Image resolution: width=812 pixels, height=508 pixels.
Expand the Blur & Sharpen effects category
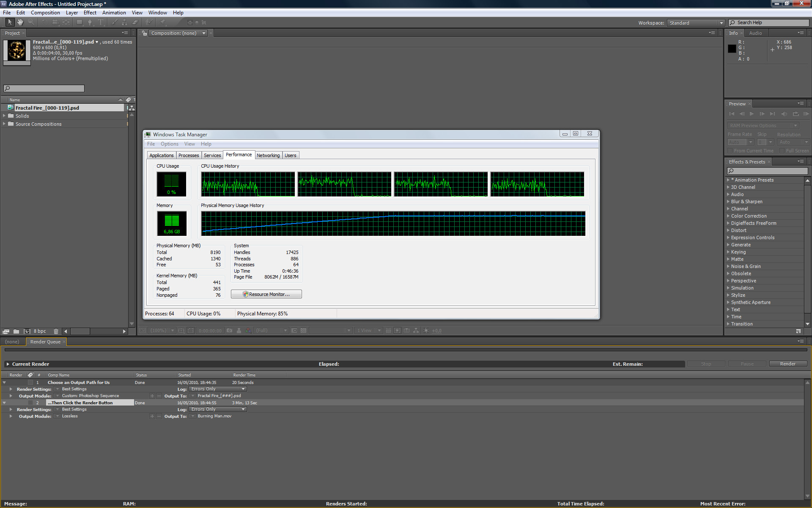(728, 202)
